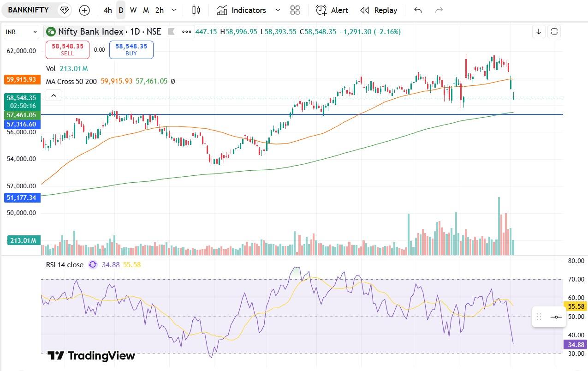Screen dimensions: 588x371
Task: Switch to the 2h timeframe
Action: pos(160,10)
